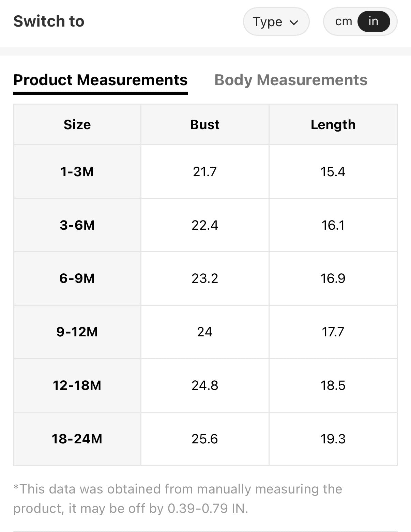Click the Switch to label

pos(49,21)
